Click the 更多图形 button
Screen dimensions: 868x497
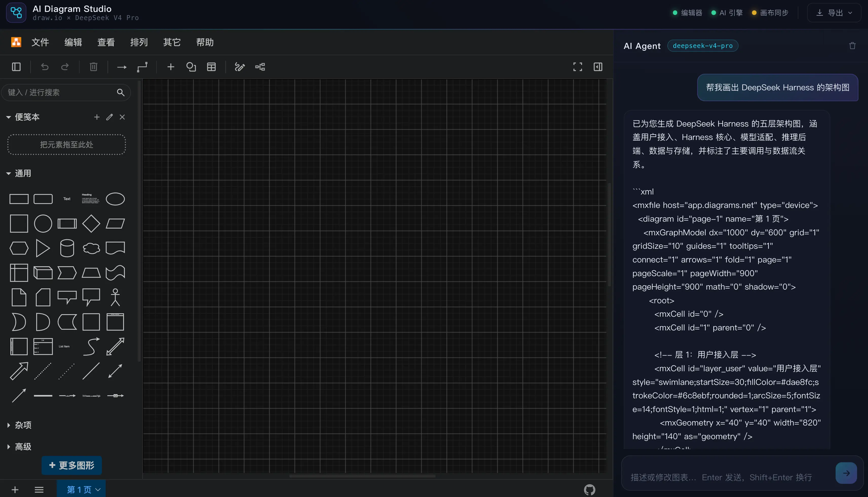(72, 465)
